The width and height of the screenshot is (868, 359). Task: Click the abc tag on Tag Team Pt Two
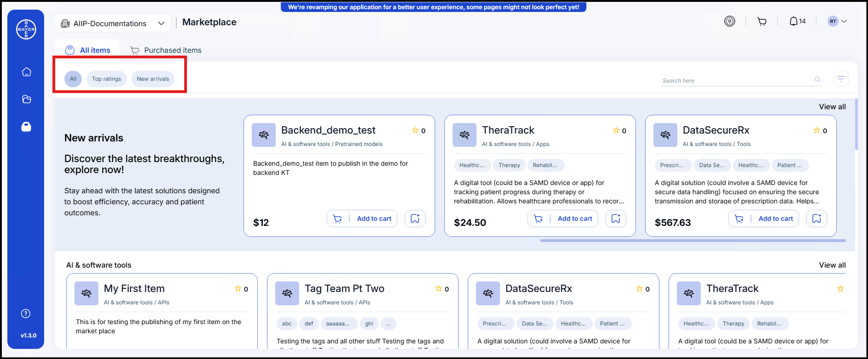[287, 324]
